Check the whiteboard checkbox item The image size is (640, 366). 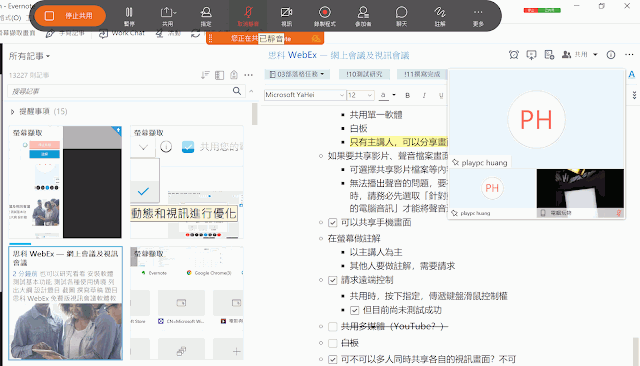333,343
